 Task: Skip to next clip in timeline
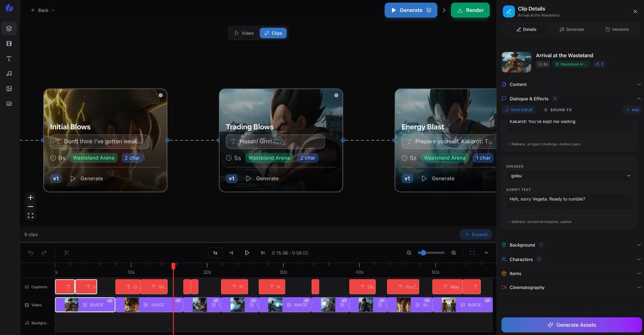point(262,253)
